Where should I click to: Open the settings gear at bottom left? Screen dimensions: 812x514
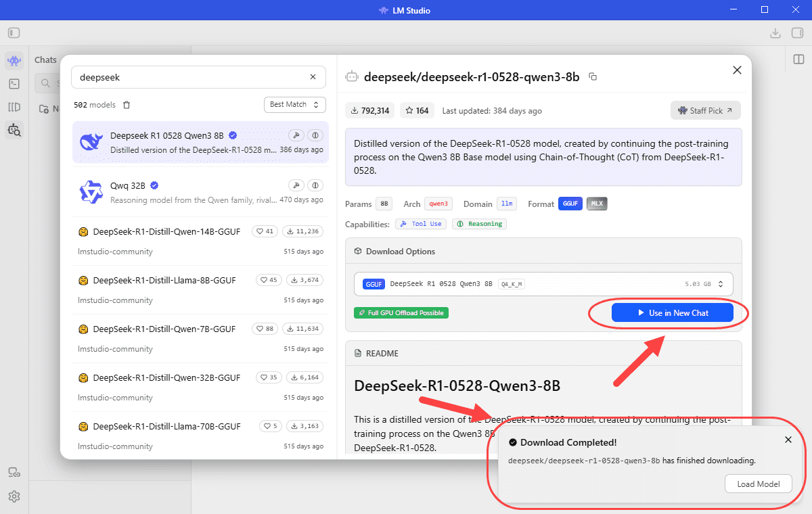(x=14, y=496)
